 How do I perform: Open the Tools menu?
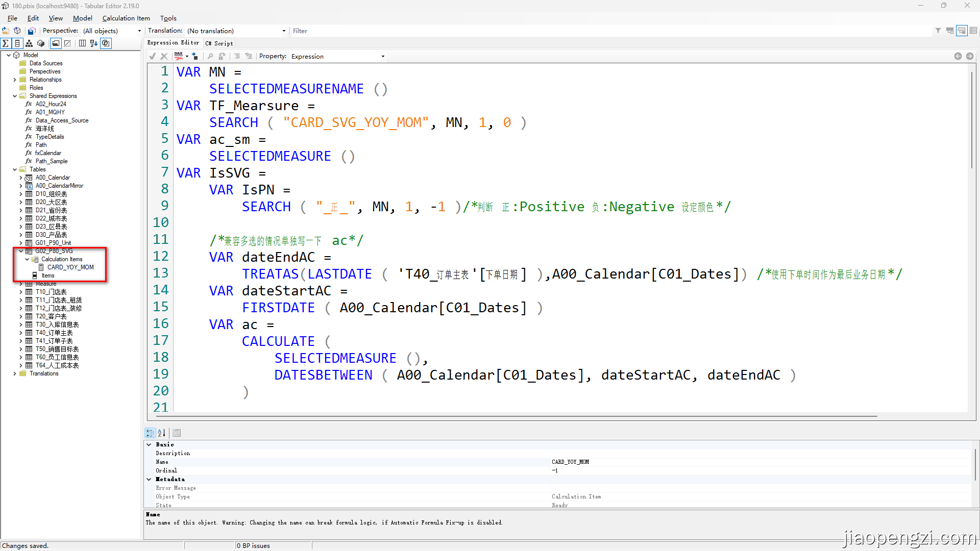[x=168, y=18]
